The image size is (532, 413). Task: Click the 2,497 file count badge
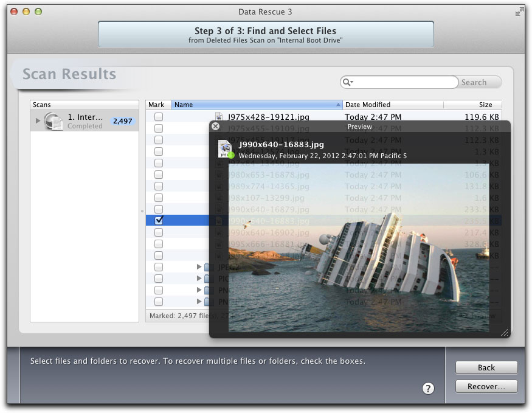[x=122, y=121]
